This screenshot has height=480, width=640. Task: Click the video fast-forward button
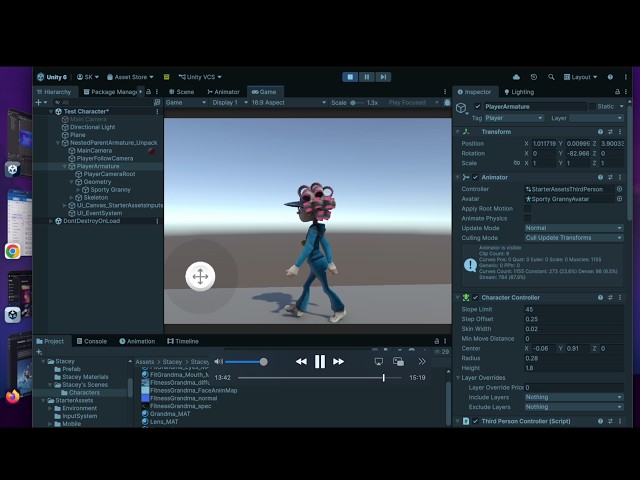(x=338, y=362)
